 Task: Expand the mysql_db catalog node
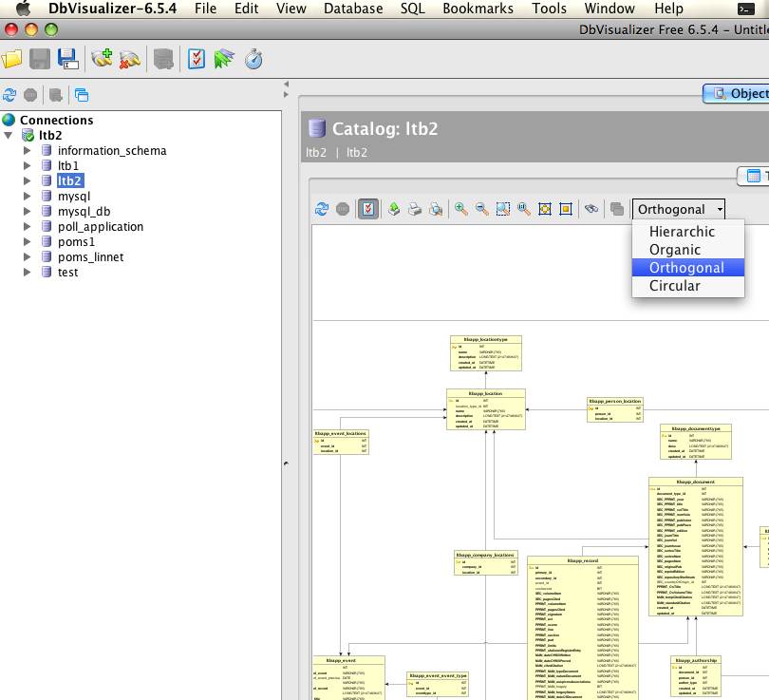point(27,212)
